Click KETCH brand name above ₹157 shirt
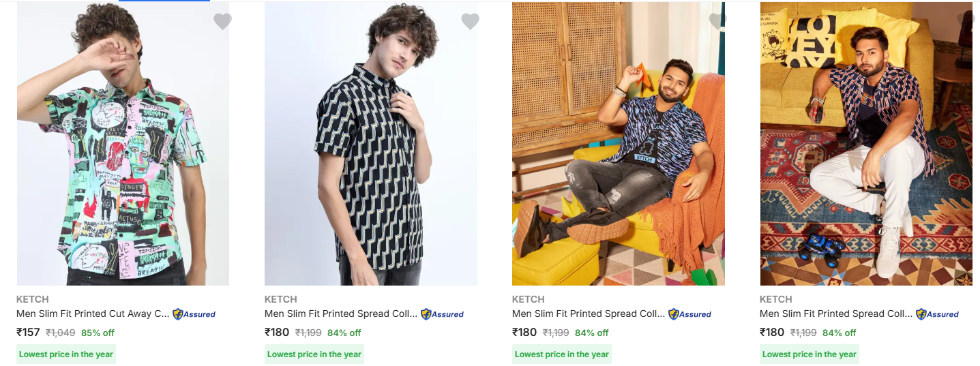Viewport: 980px width, 366px height. pos(32,299)
